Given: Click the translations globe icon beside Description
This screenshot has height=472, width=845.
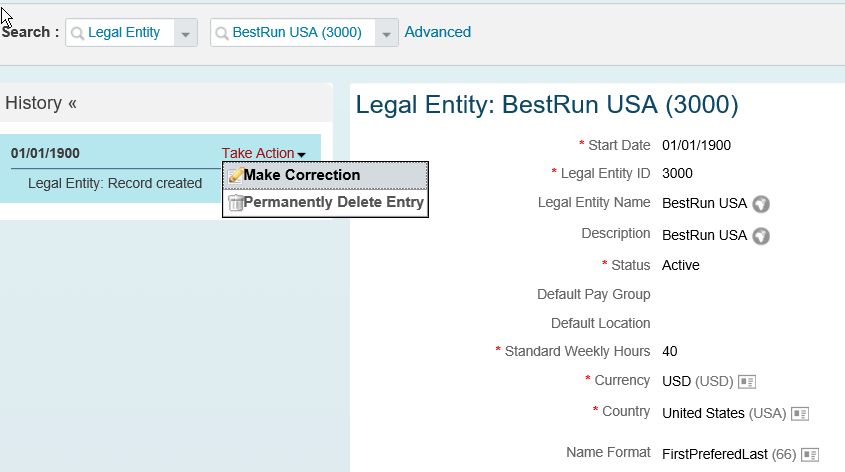Looking at the screenshot, I should 761,236.
